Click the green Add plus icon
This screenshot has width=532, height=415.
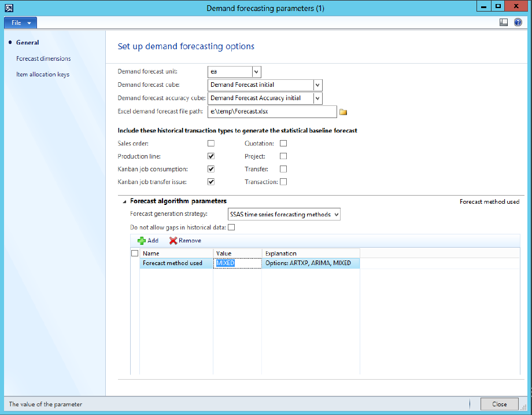tap(142, 241)
